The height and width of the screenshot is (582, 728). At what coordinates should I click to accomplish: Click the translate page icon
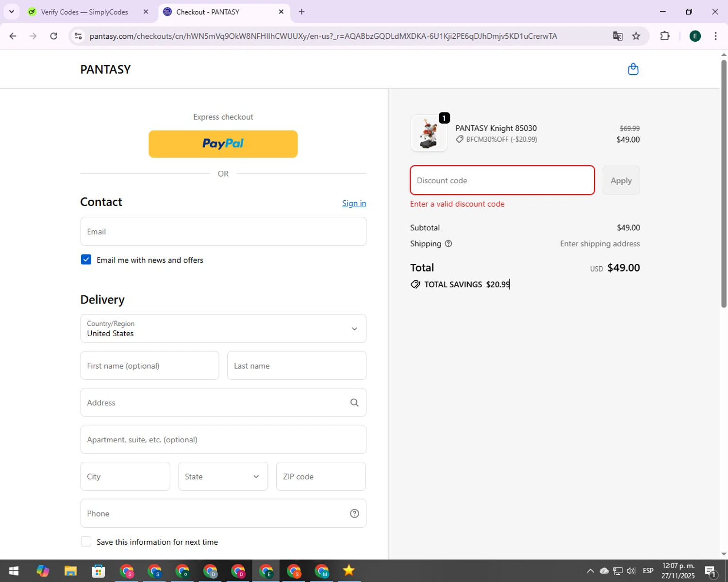[617, 36]
